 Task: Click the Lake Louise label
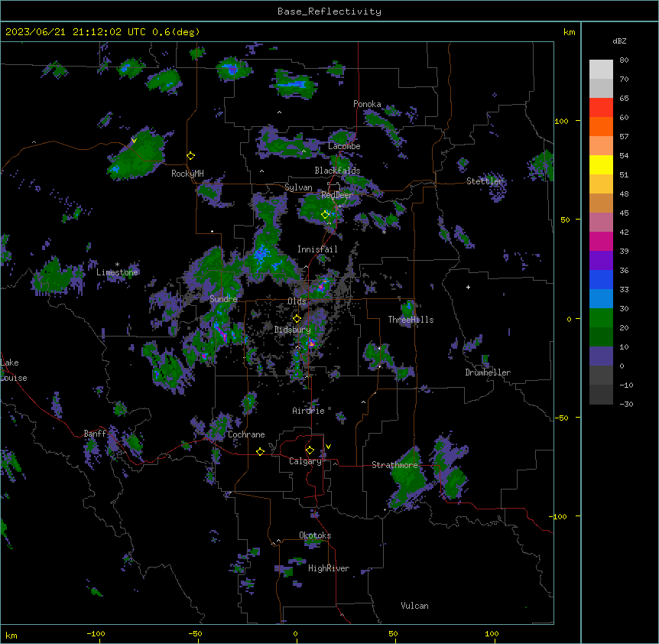(x=12, y=370)
